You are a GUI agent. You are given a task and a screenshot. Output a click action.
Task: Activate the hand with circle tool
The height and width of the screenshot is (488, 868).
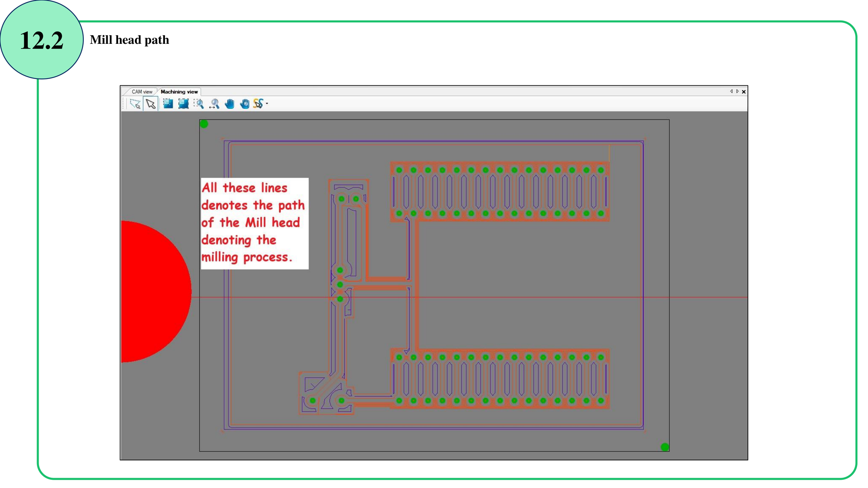pyautogui.click(x=245, y=104)
